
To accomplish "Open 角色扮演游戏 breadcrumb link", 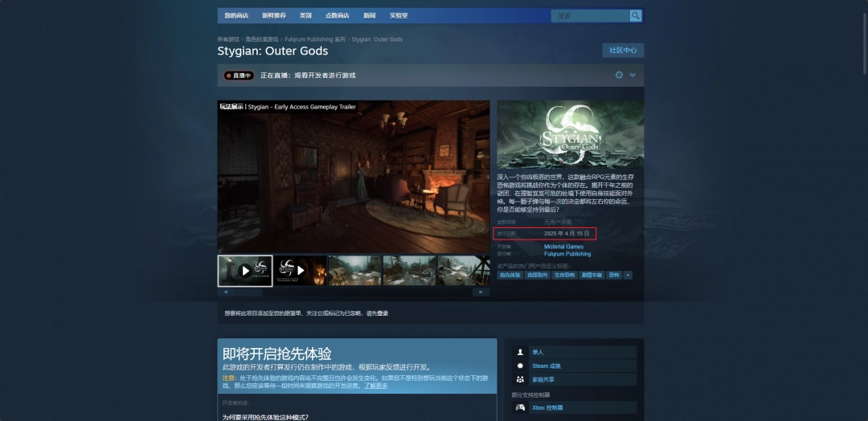I will click(x=262, y=39).
